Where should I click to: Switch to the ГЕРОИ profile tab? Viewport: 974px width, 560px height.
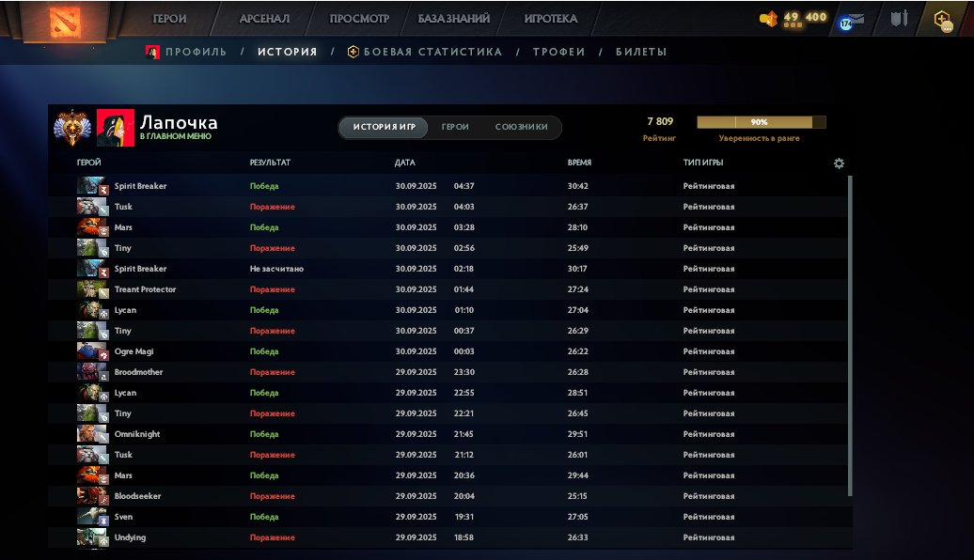click(x=454, y=127)
